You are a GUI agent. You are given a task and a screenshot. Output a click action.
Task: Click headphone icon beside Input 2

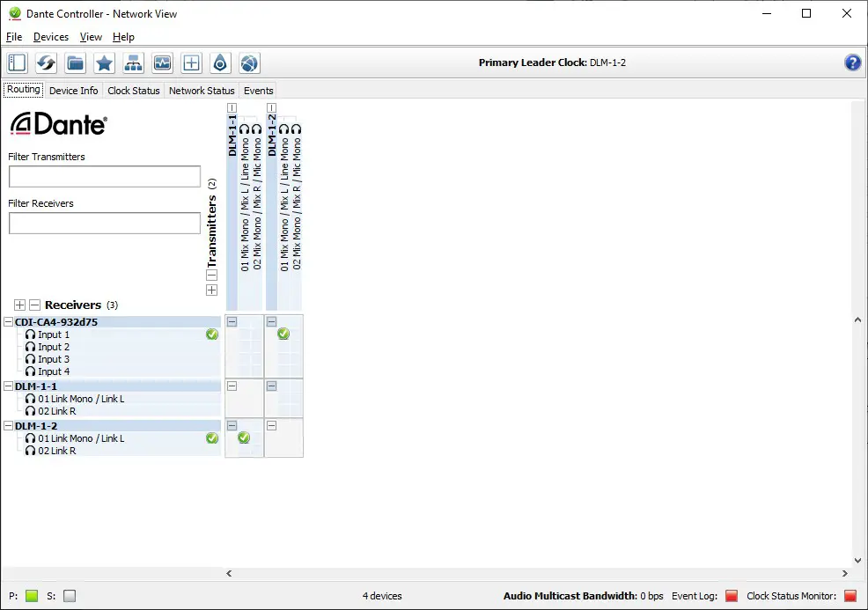tap(31, 347)
